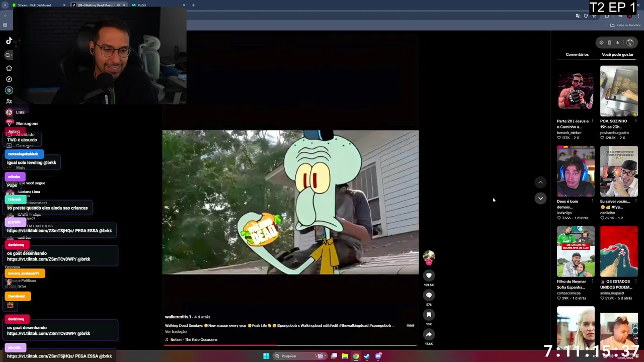
Task: Open 'Filho do Neymar Sofia Espanha' thumbnail
Action: point(576,251)
